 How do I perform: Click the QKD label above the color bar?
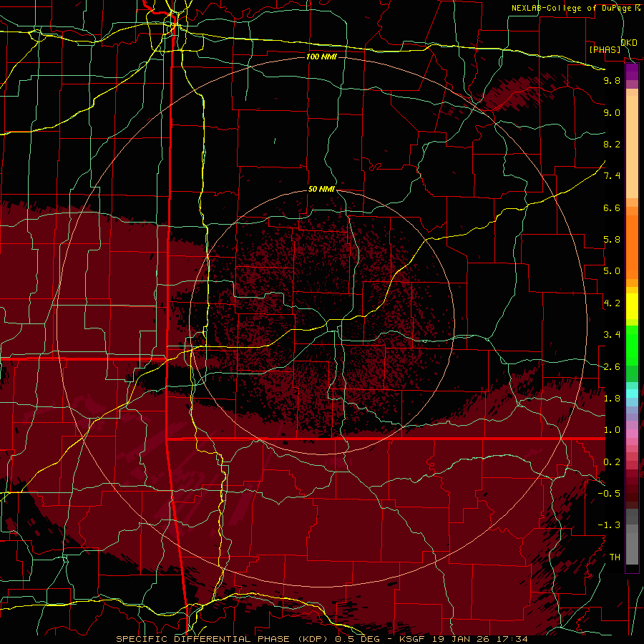(629, 42)
